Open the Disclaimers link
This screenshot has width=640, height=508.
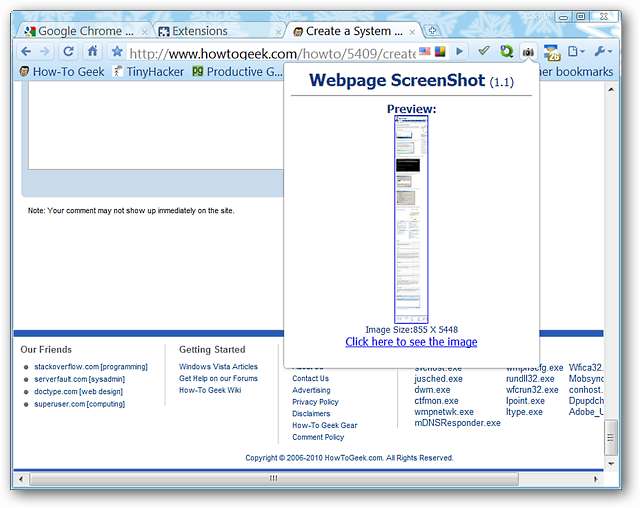click(x=311, y=413)
